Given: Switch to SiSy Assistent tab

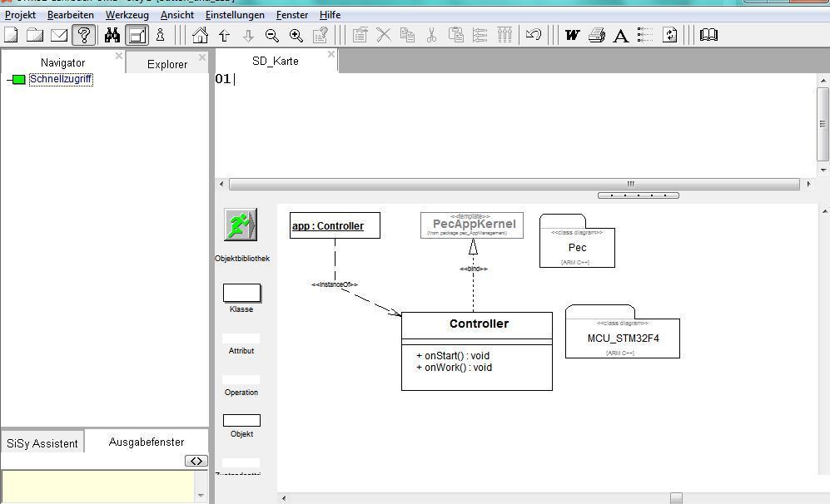Looking at the screenshot, I should 42,443.
